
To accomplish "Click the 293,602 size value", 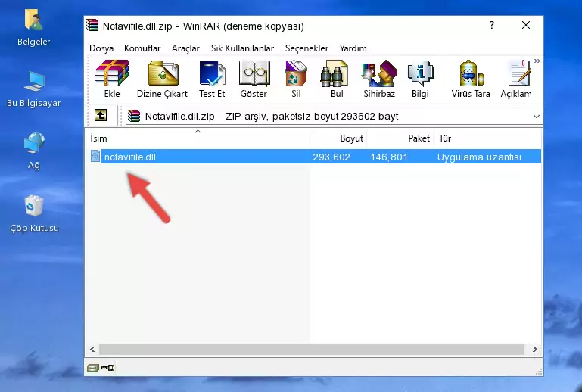I will [331, 157].
